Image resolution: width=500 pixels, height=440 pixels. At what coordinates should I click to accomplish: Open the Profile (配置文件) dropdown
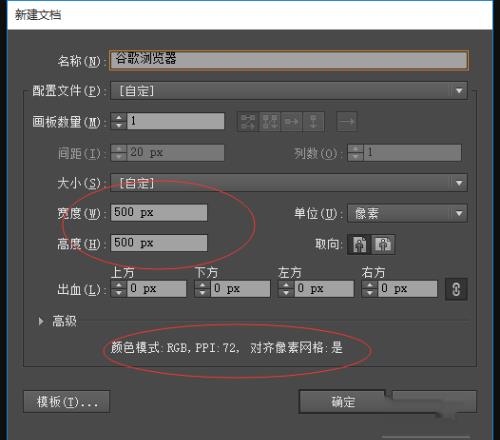coord(289,90)
